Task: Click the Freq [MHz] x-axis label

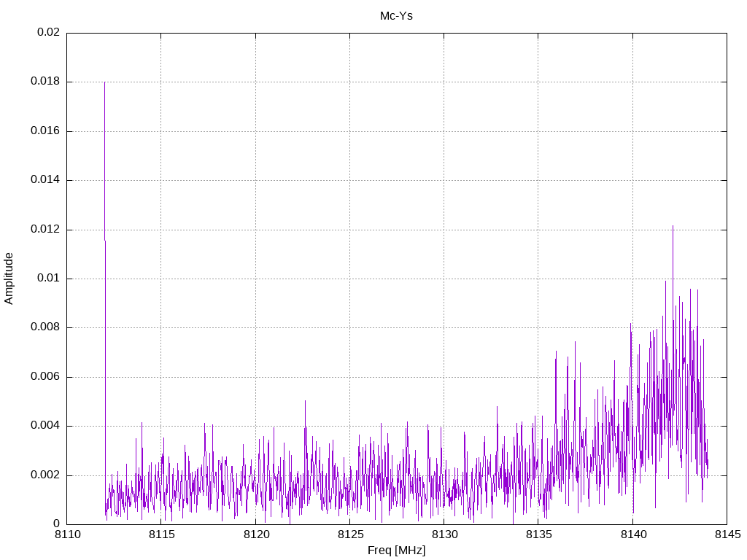Action: [396, 551]
